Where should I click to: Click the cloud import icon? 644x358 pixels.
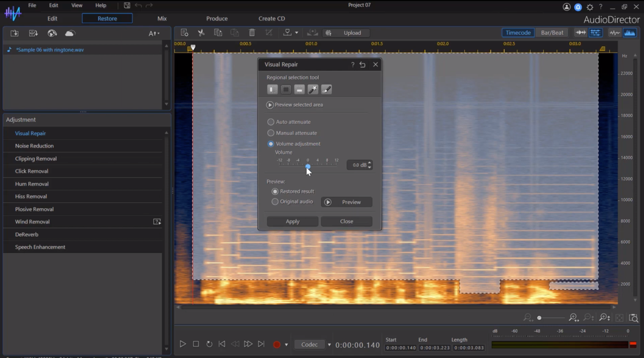point(70,33)
